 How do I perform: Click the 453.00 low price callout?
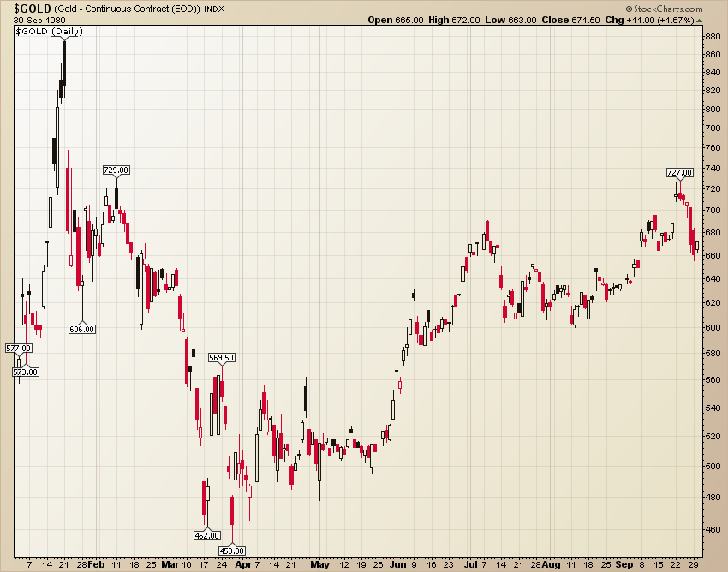tap(232, 551)
